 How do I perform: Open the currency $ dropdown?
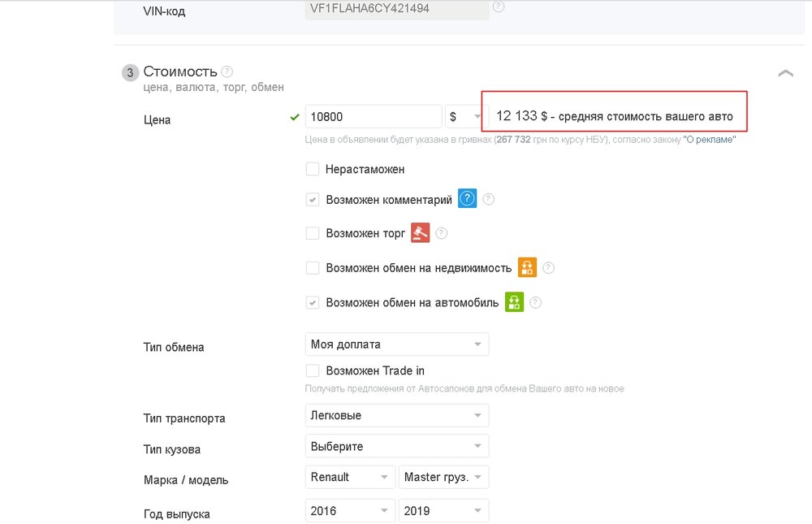(466, 117)
